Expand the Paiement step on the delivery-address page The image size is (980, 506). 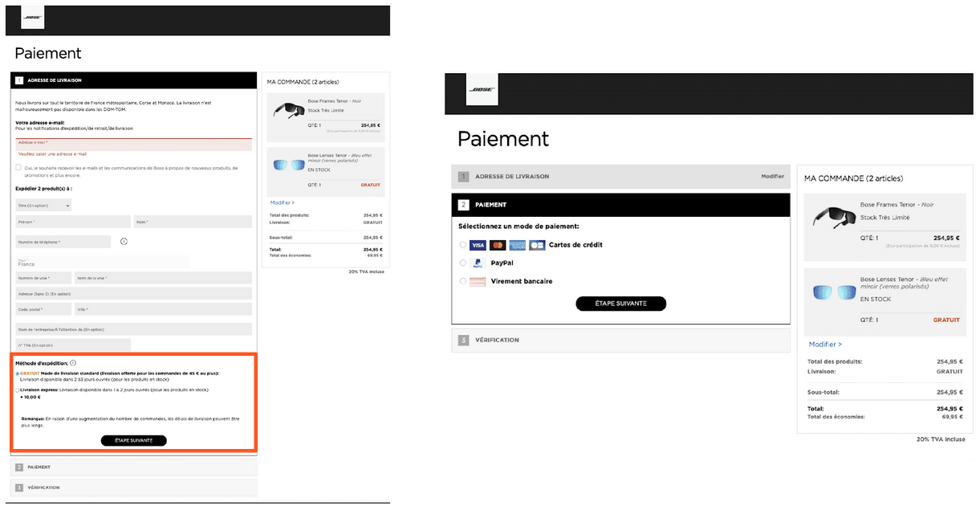click(x=134, y=467)
